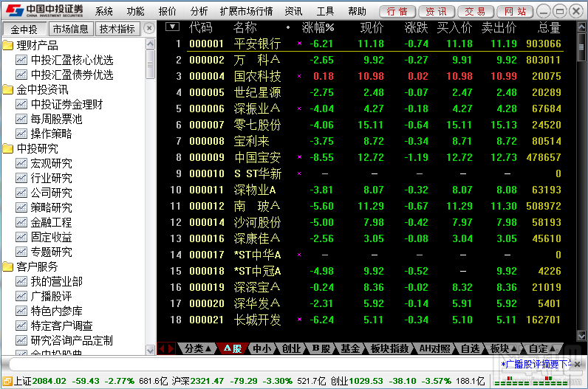Open 每周股票池 chart icon
588x389 pixels.
[21, 119]
